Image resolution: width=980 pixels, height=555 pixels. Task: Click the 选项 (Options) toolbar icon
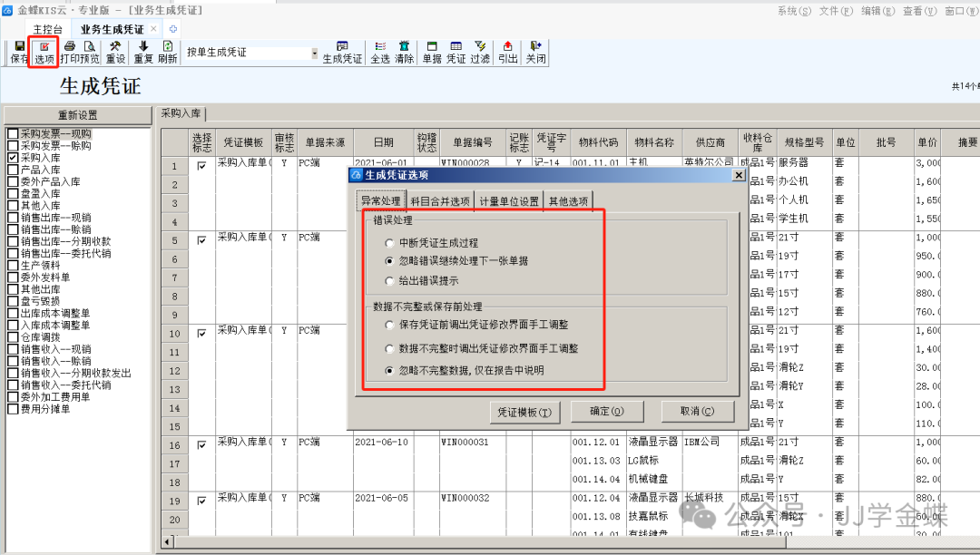pyautogui.click(x=44, y=52)
